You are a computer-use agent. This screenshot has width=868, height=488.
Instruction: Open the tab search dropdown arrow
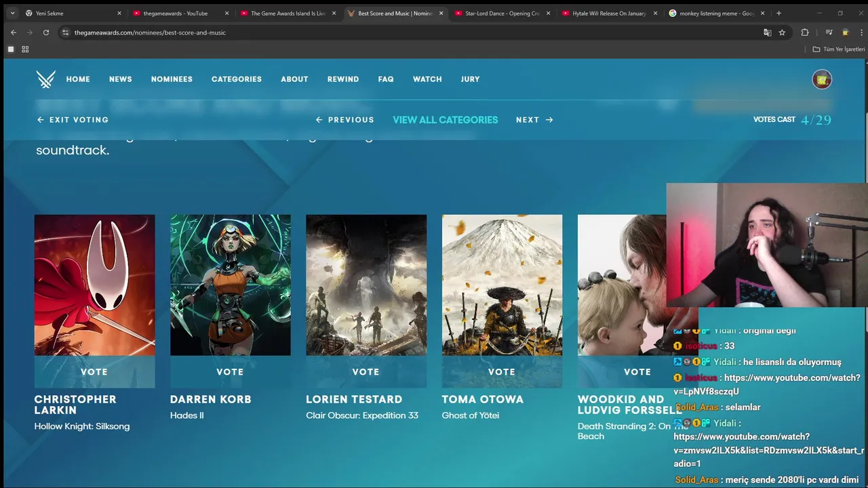click(12, 13)
